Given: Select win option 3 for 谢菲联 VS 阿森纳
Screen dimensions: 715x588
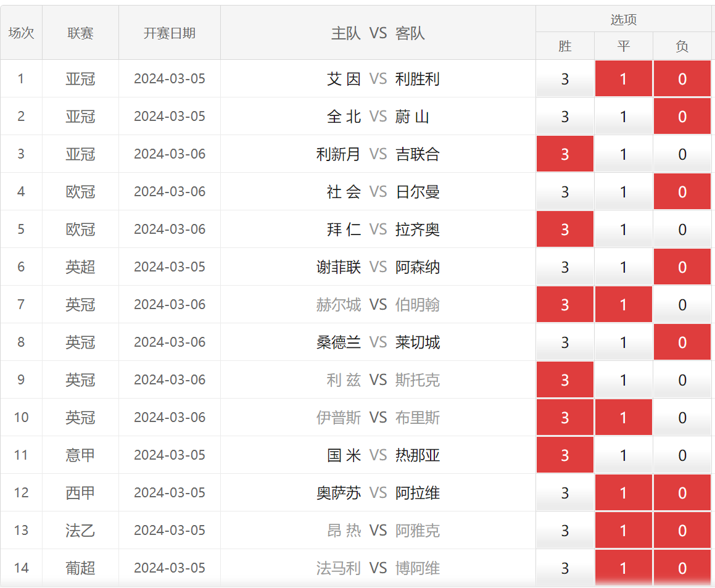Looking at the screenshot, I should pyautogui.click(x=564, y=267).
